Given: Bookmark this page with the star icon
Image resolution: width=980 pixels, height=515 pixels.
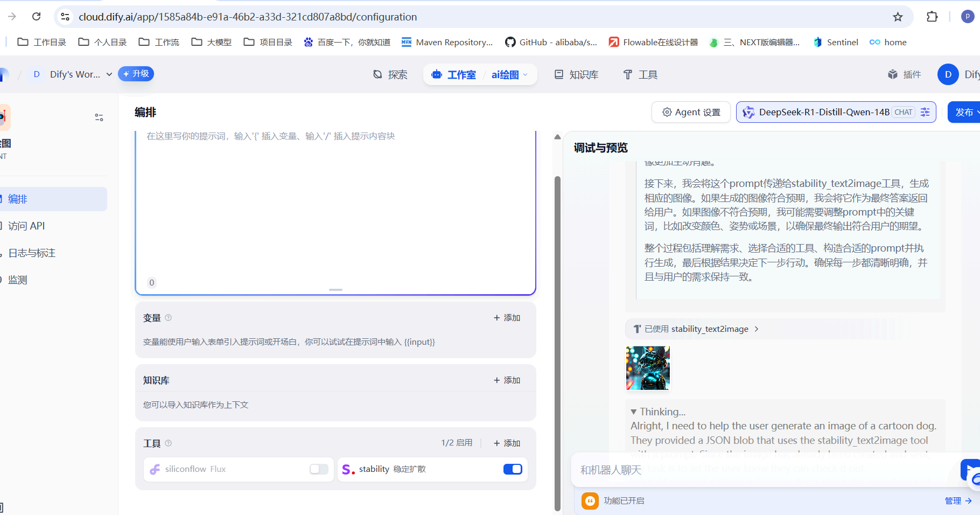Looking at the screenshot, I should pos(898,17).
